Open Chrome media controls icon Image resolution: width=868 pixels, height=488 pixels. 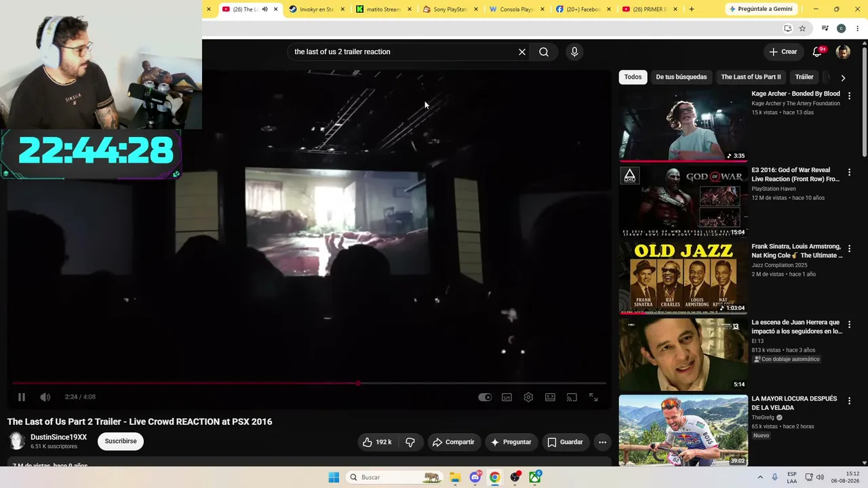[x=825, y=28]
